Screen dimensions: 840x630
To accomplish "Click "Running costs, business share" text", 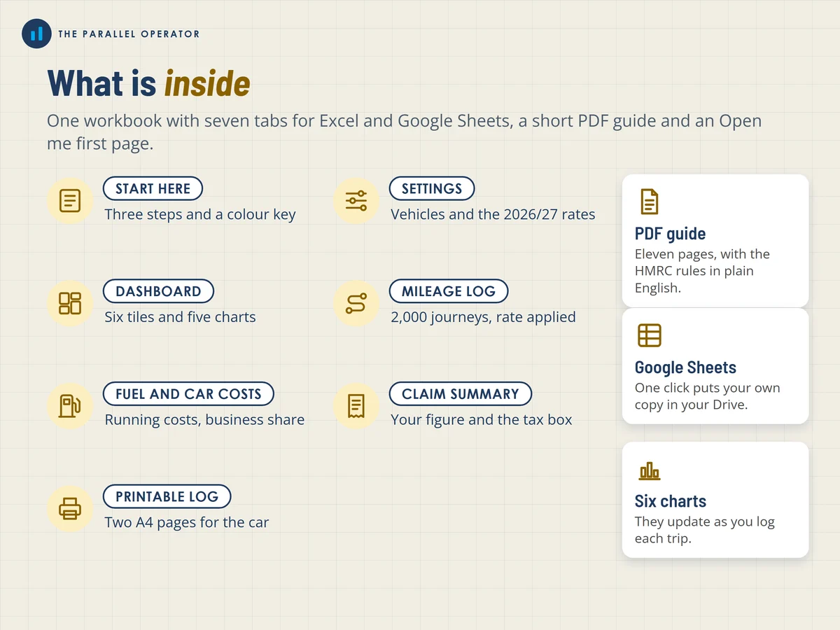I will pyautogui.click(x=204, y=420).
